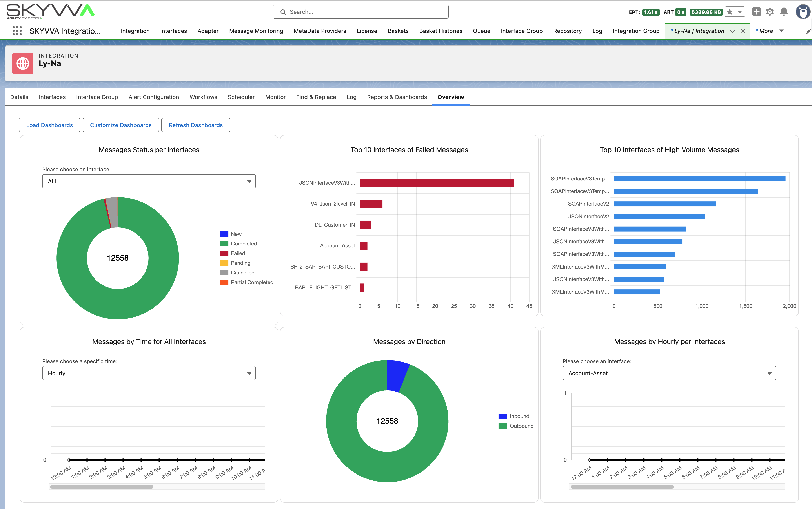The image size is (812, 509).
Task: Open the Hourly time selection dropdown
Action: pyautogui.click(x=148, y=373)
